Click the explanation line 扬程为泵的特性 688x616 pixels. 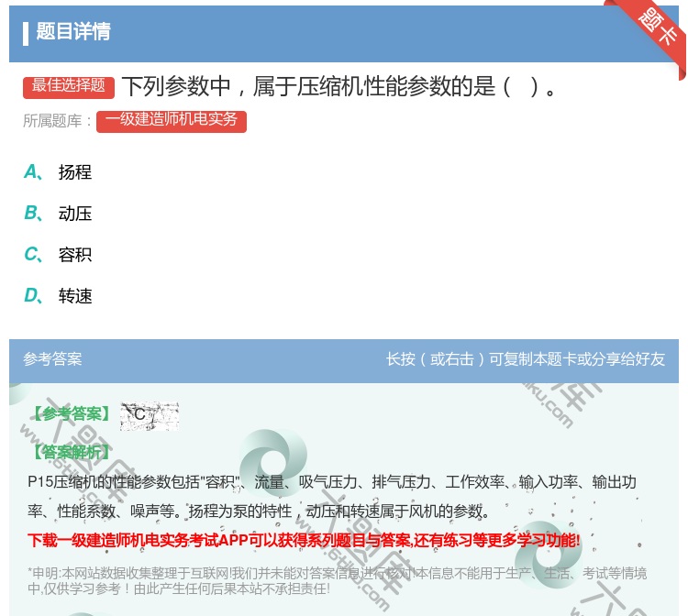click(259, 511)
